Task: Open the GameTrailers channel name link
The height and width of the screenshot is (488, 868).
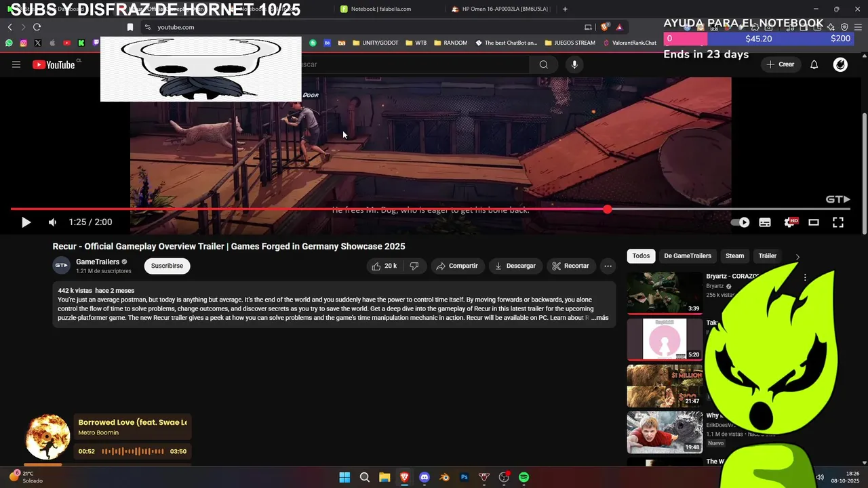Action: [98, 262]
